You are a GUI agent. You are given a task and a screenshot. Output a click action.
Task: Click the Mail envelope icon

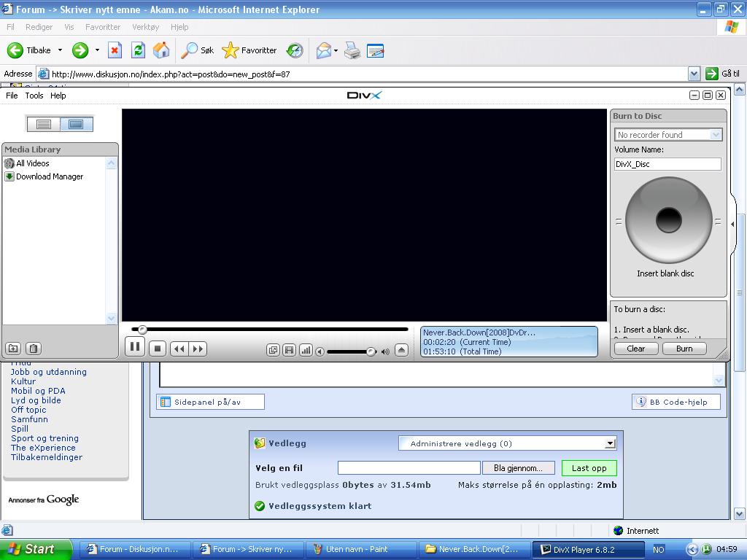tap(324, 50)
